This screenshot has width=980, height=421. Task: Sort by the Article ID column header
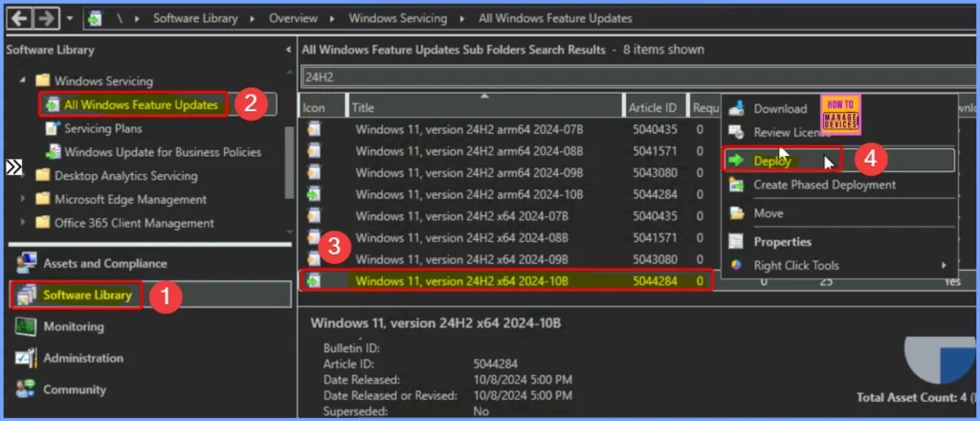pos(656,107)
